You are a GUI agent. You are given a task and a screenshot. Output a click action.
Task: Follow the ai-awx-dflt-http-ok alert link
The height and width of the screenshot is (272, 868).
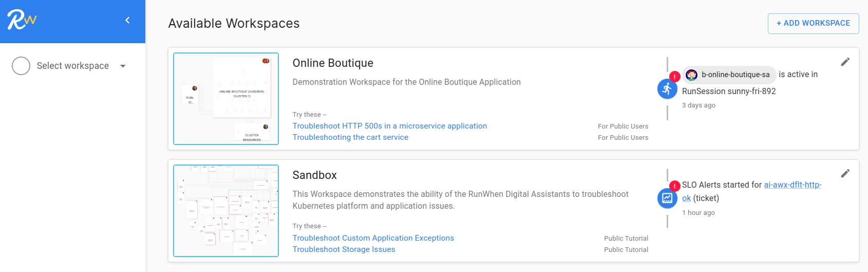click(x=792, y=185)
